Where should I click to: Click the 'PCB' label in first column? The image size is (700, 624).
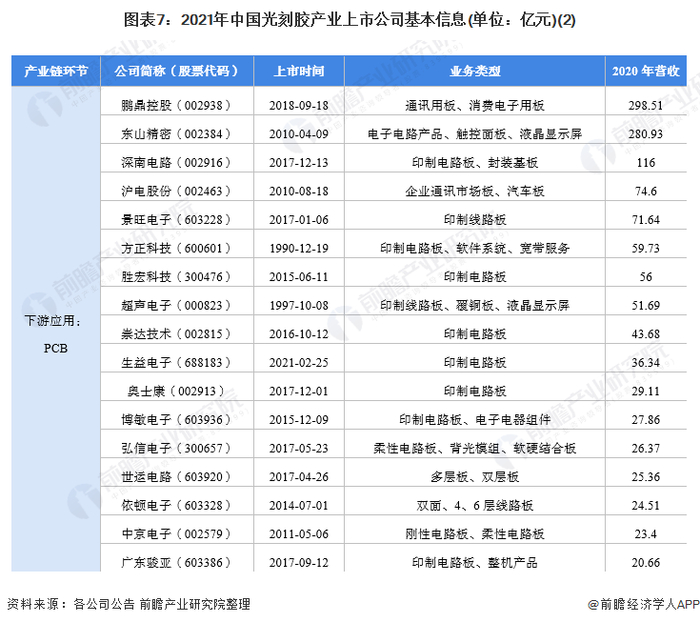tap(56, 348)
